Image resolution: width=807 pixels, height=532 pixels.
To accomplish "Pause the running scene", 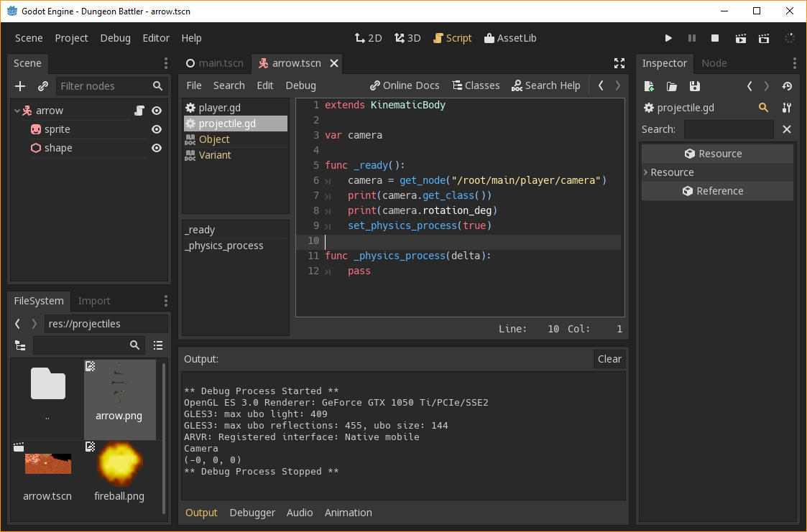I will [x=692, y=38].
